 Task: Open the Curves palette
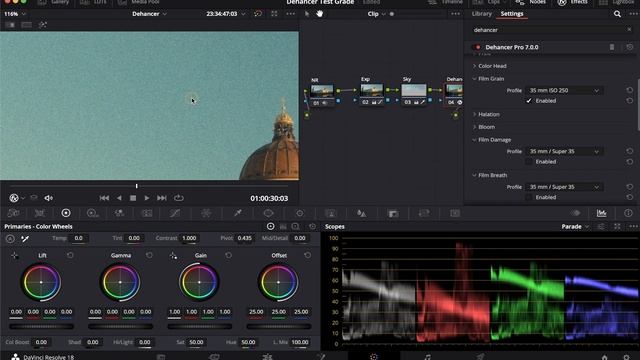point(175,213)
